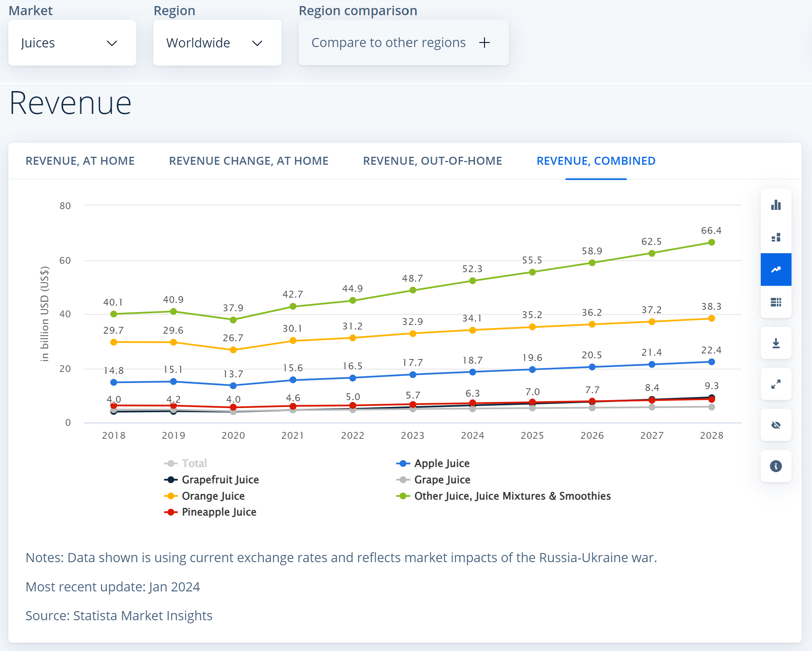Select Revenue Change, At Home tab
The height and width of the screenshot is (651, 812).
249,161
